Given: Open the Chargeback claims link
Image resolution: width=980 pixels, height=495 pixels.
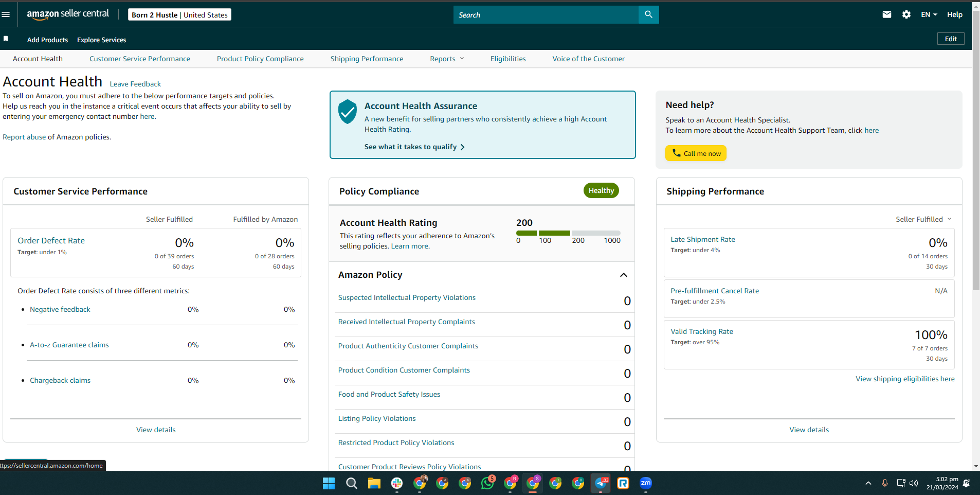Looking at the screenshot, I should coord(60,380).
